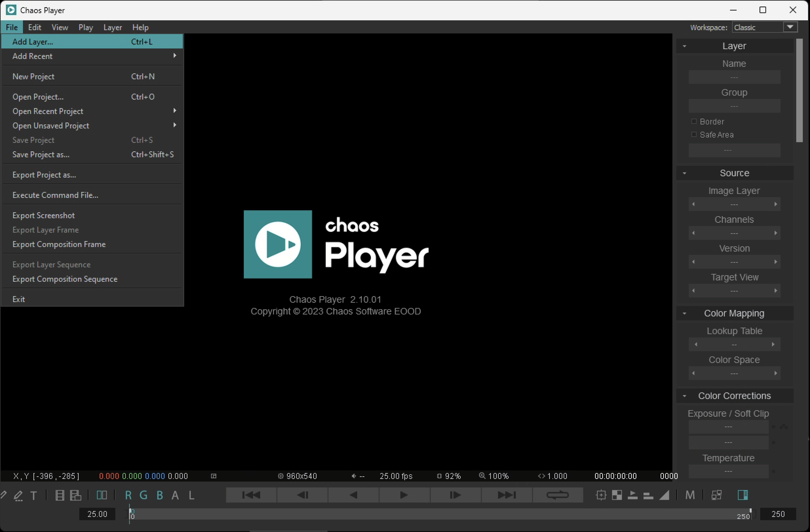810x532 pixels.
Task: Select Open Project... menu item
Action: tap(92, 97)
